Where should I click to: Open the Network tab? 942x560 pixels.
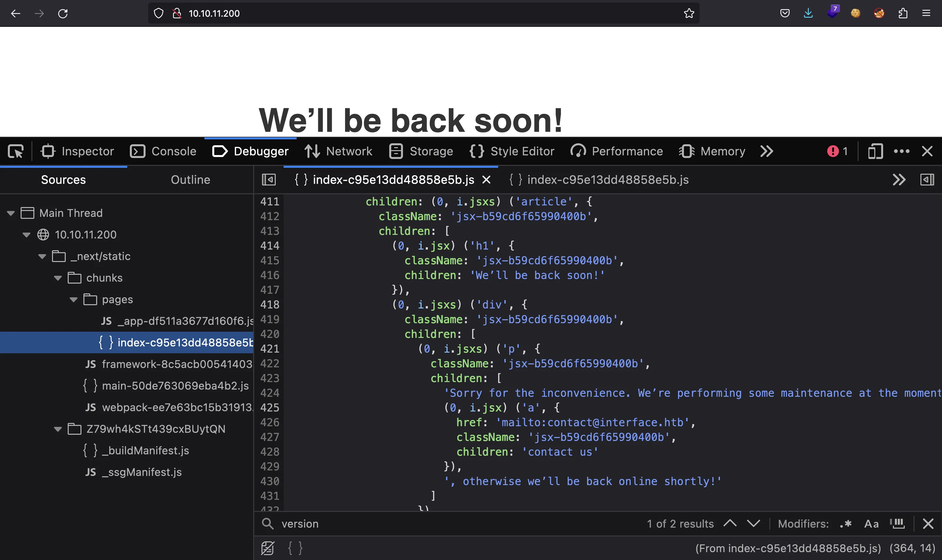(x=339, y=151)
